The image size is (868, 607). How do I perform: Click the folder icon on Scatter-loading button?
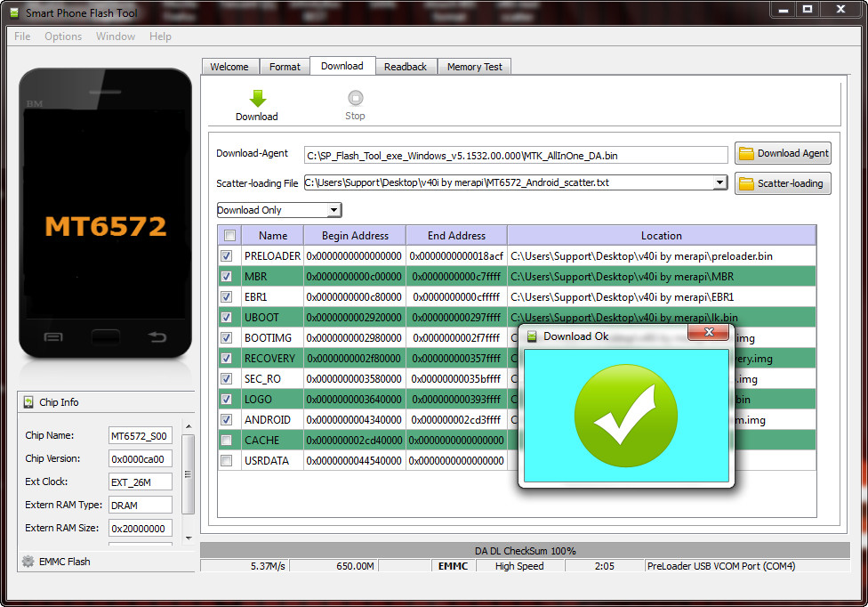pyautogui.click(x=747, y=183)
